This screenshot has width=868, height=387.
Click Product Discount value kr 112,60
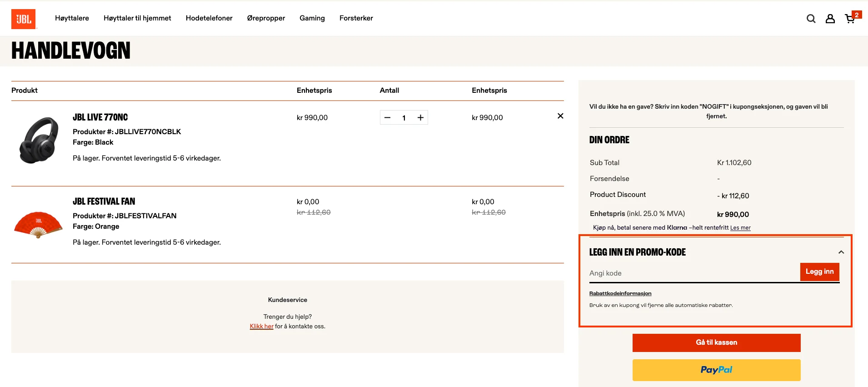tap(733, 196)
